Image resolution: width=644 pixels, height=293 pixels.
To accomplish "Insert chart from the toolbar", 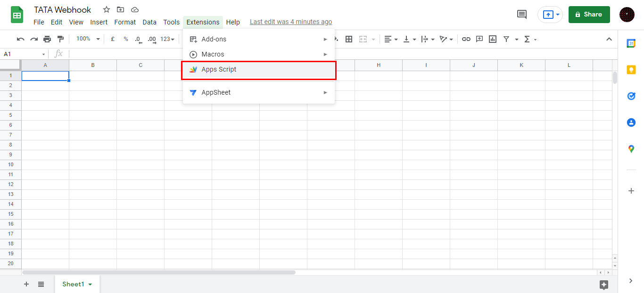I will 493,39.
